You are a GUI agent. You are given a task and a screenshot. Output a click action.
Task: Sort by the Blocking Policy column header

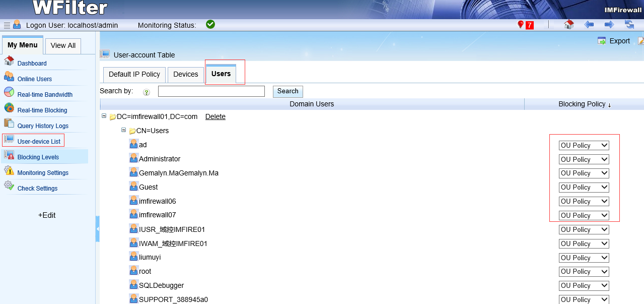coord(584,104)
